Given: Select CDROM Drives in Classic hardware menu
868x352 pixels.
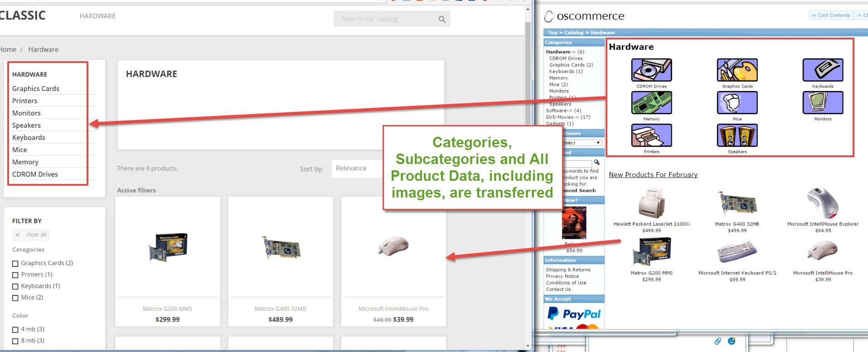Looking at the screenshot, I should 35,174.
